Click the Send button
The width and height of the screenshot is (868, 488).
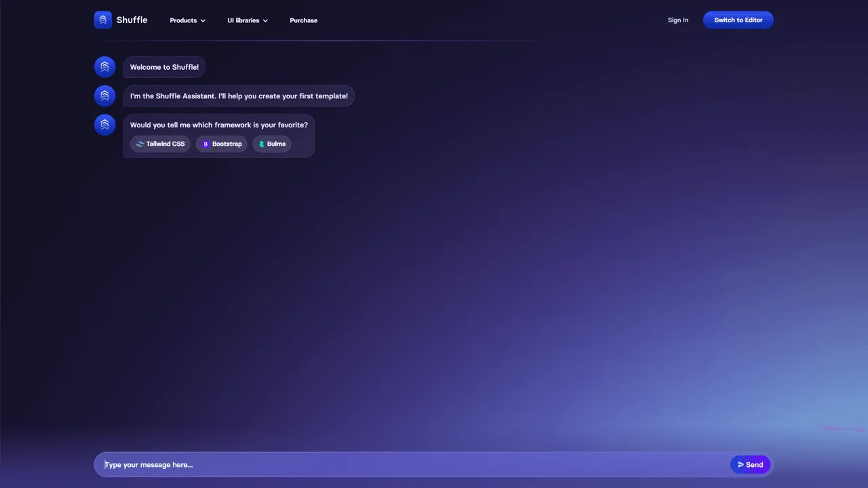coord(751,465)
